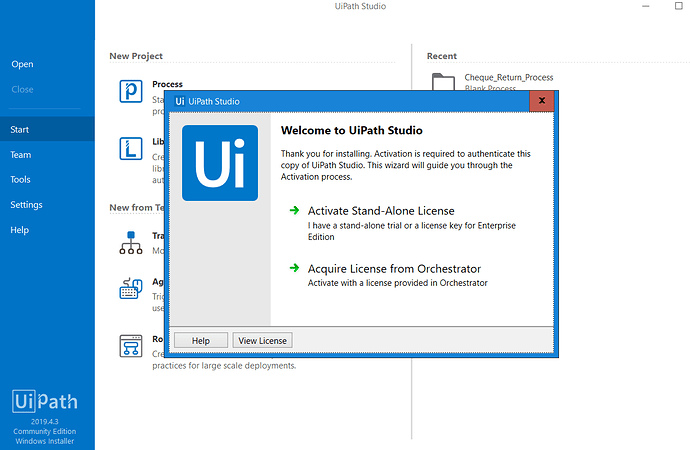The image size is (690, 450).
Task: Maximize the UiPath Studio main window
Action: [679, 6]
